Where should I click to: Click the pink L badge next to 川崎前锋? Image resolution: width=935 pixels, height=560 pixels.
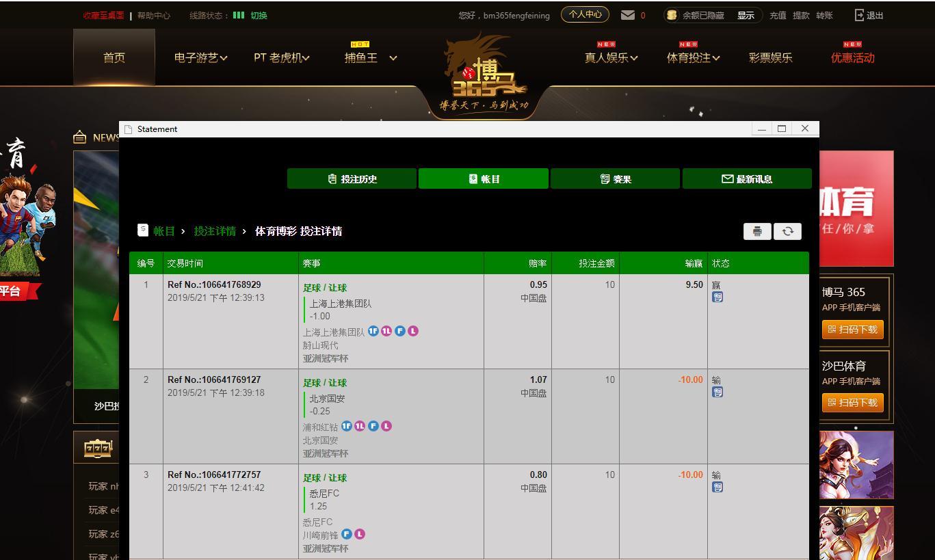pyautogui.click(x=360, y=534)
